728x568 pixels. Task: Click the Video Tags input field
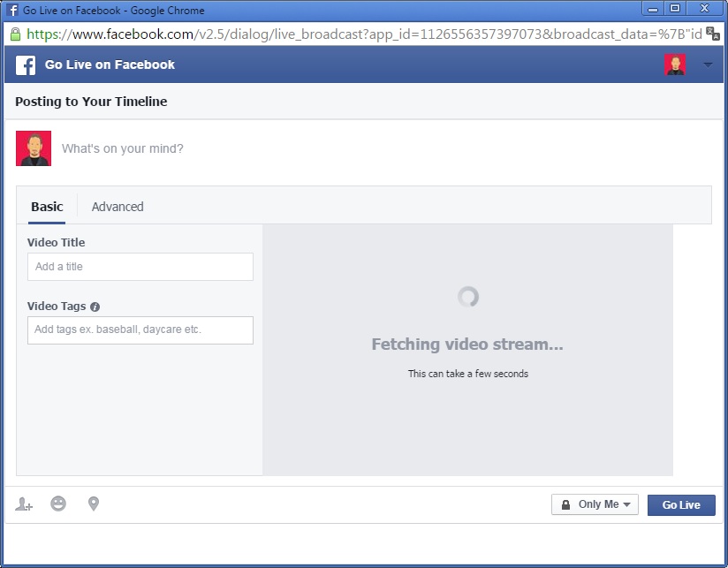140,330
